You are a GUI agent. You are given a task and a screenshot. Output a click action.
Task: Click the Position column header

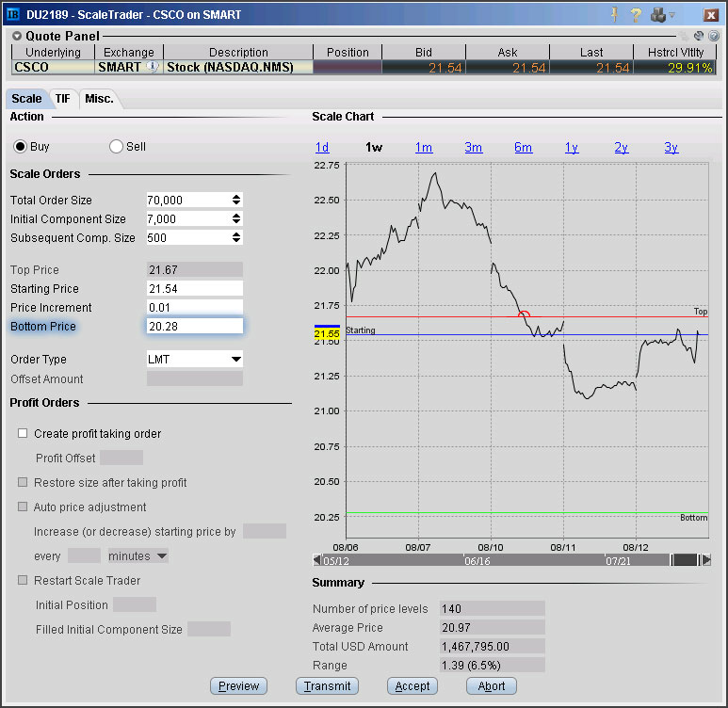coord(348,52)
